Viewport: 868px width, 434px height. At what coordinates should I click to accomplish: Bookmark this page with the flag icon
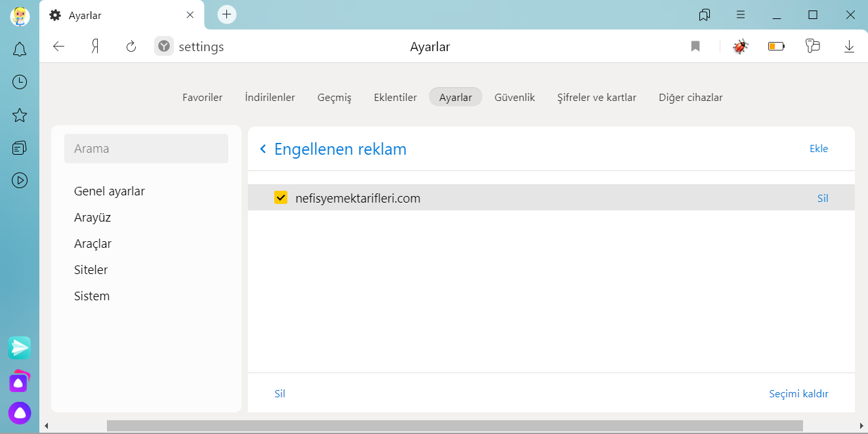695,47
